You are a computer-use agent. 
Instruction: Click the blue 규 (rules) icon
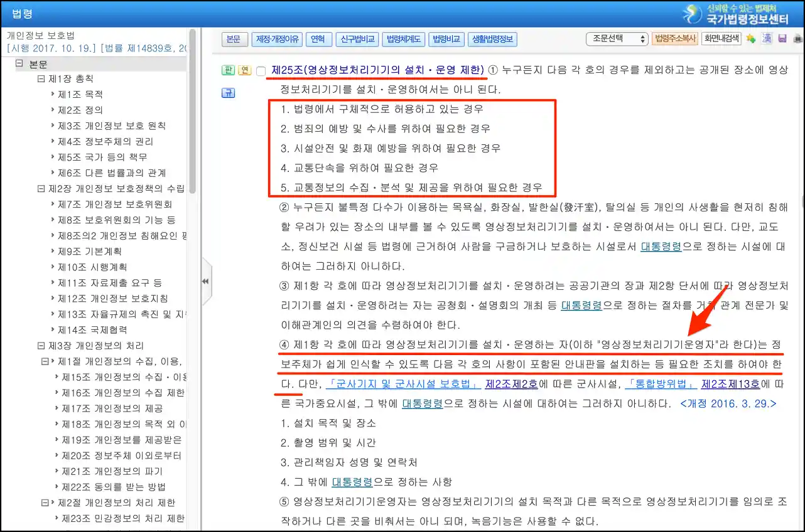coord(228,93)
